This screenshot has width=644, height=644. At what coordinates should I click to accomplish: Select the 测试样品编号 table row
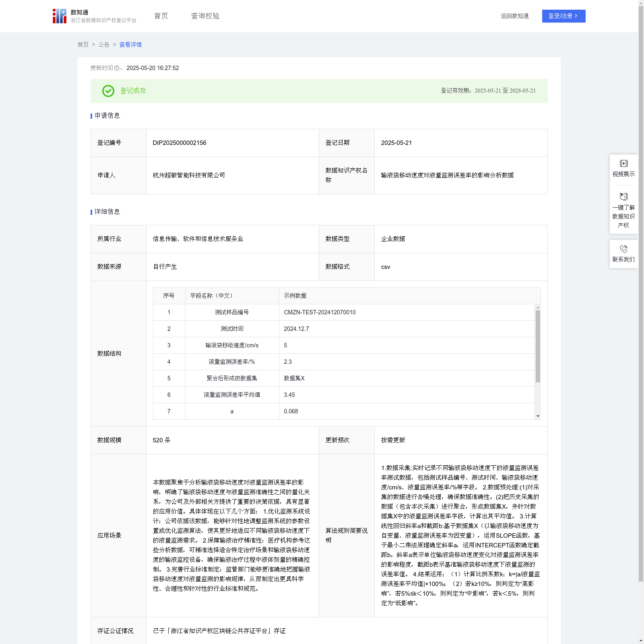coord(232,312)
